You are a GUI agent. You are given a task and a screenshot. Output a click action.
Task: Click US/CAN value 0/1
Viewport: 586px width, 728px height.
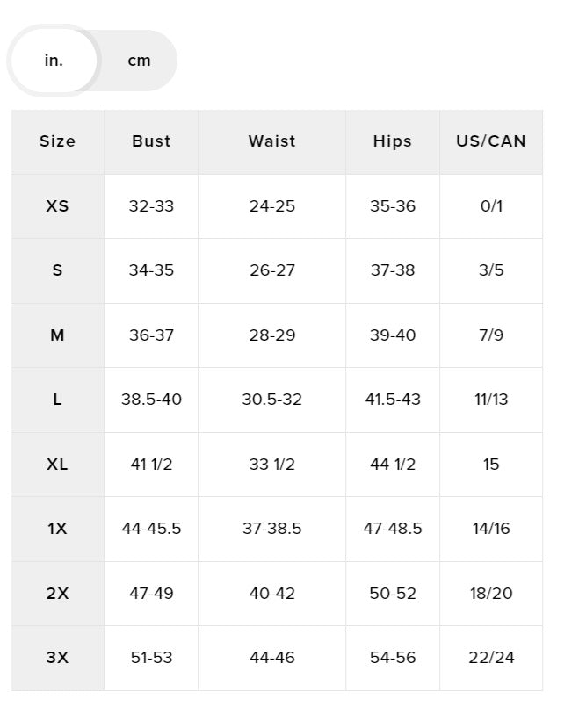click(x=491, y=206)
